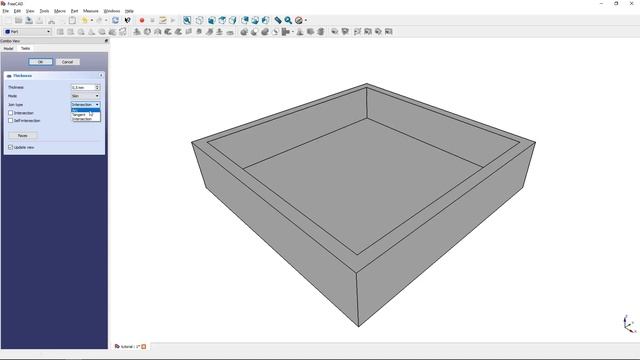Select the Fillet tool icon
This screenshot has width=640, height=360.
click(x=168, y=31)
